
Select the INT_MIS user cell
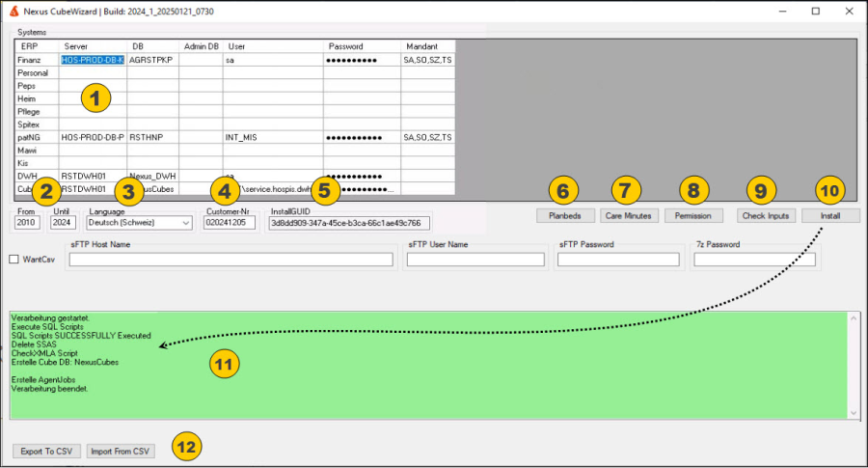tap(274, 137)
